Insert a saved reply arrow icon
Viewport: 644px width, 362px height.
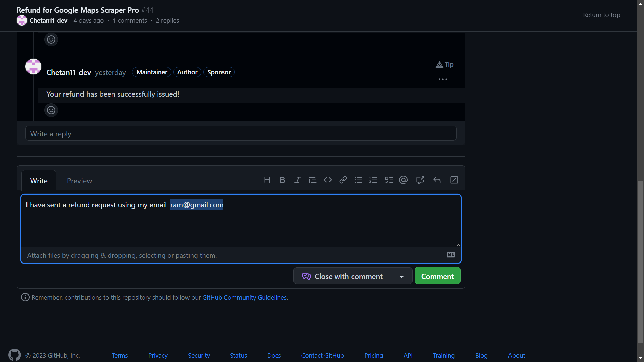(437, 180)
